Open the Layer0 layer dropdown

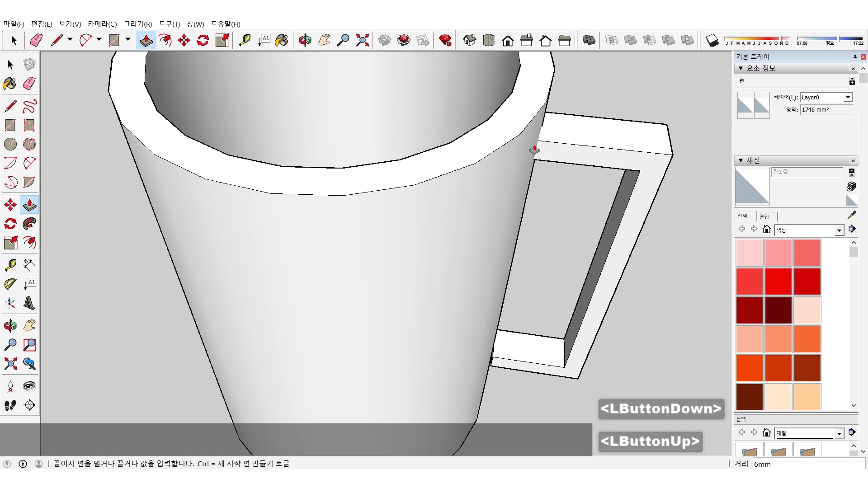pos(848,97)
